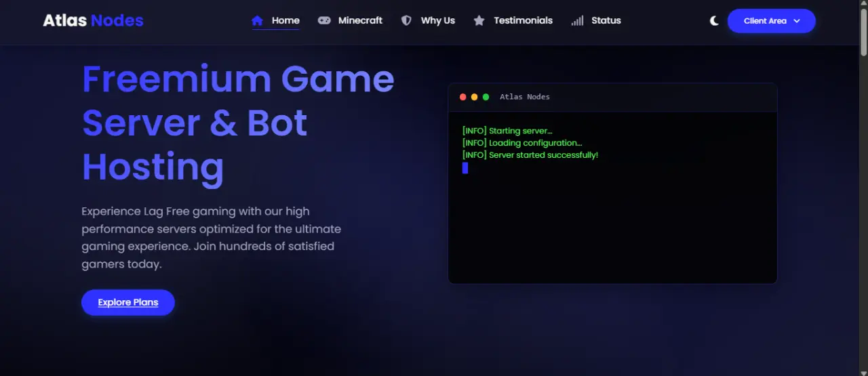Open the Testimonials nav item
Image resolution: width=868 pixels, height=376 pixels.
(513, 20)
